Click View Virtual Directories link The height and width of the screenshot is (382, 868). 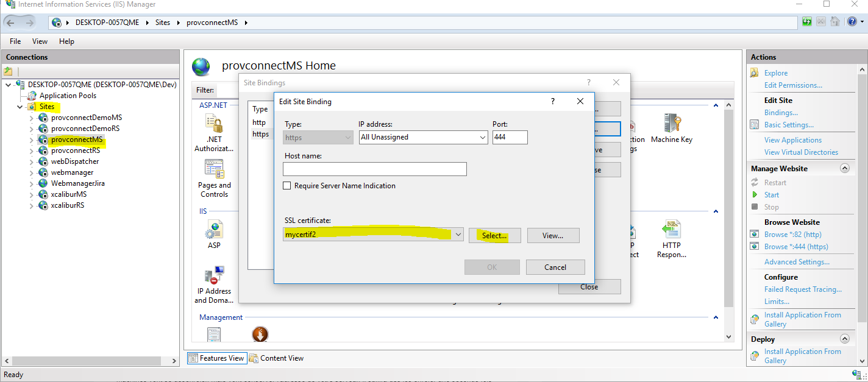801,152
